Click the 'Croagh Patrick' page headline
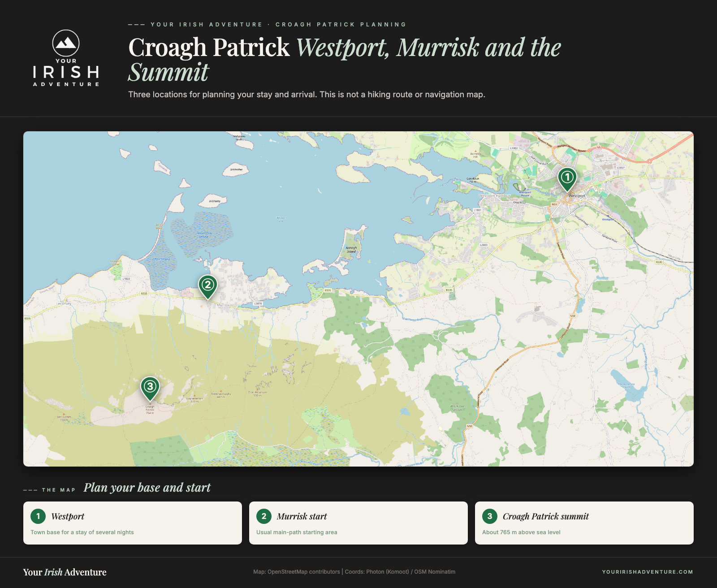 209,47
